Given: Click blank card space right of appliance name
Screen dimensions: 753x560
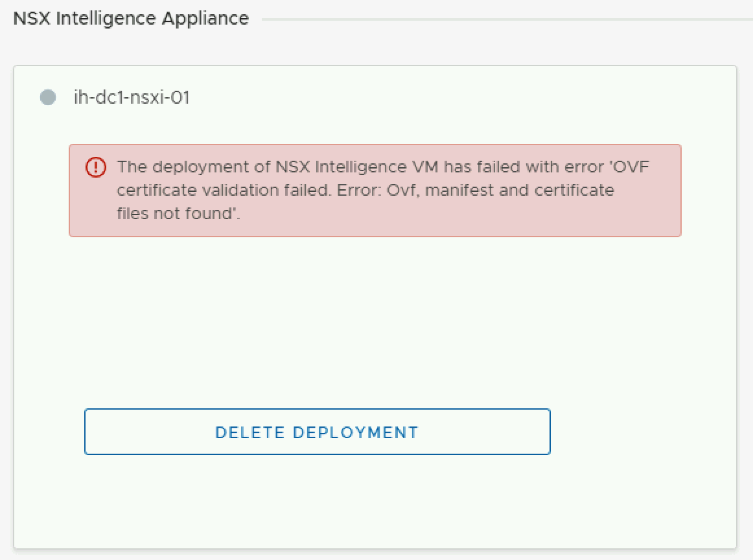Looking at the screenshot, I should (454, 98).
